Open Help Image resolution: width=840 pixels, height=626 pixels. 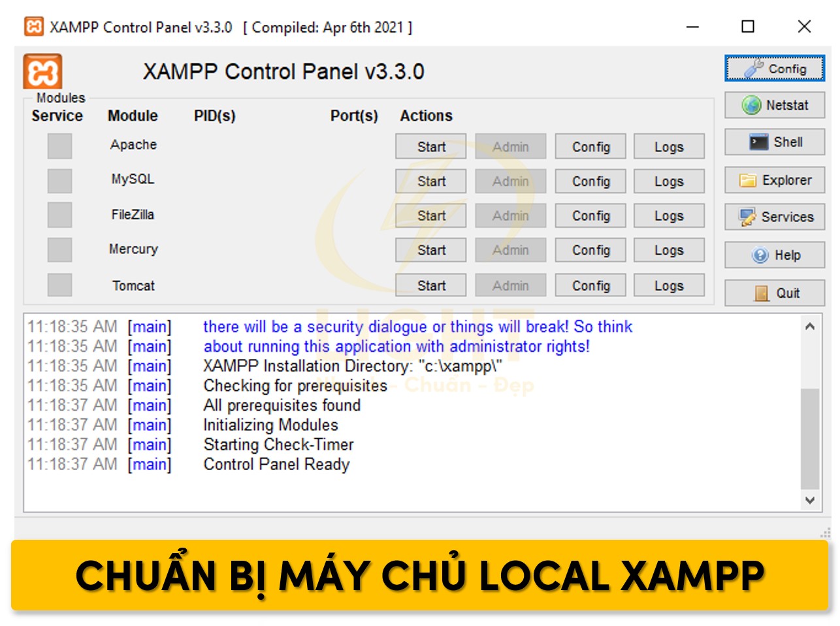point(774,255)
